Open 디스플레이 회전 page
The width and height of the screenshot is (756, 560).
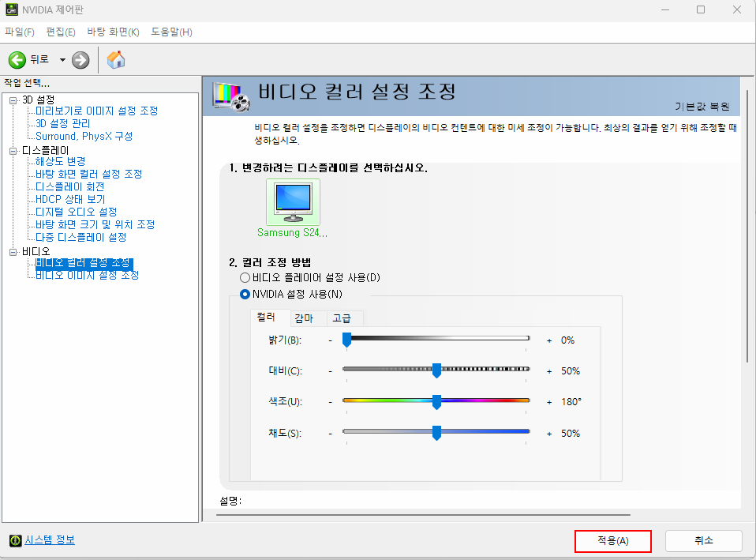[70, 187]
